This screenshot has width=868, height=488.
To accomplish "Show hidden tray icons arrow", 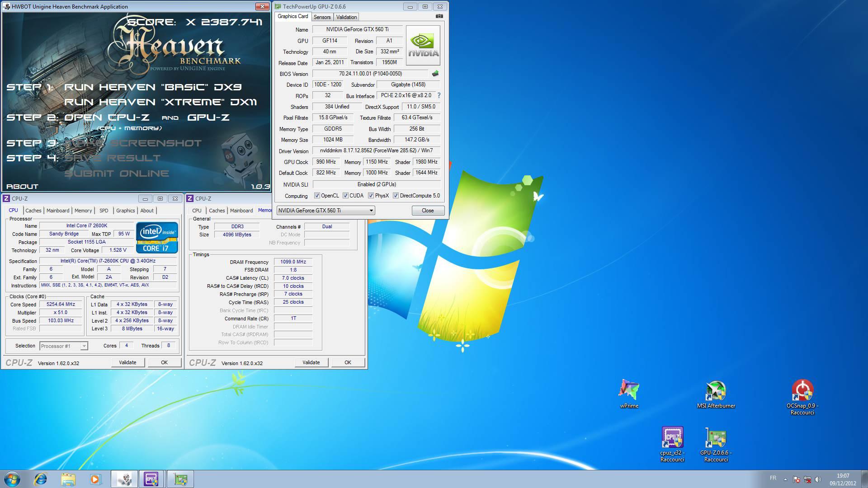I will 785,479.
